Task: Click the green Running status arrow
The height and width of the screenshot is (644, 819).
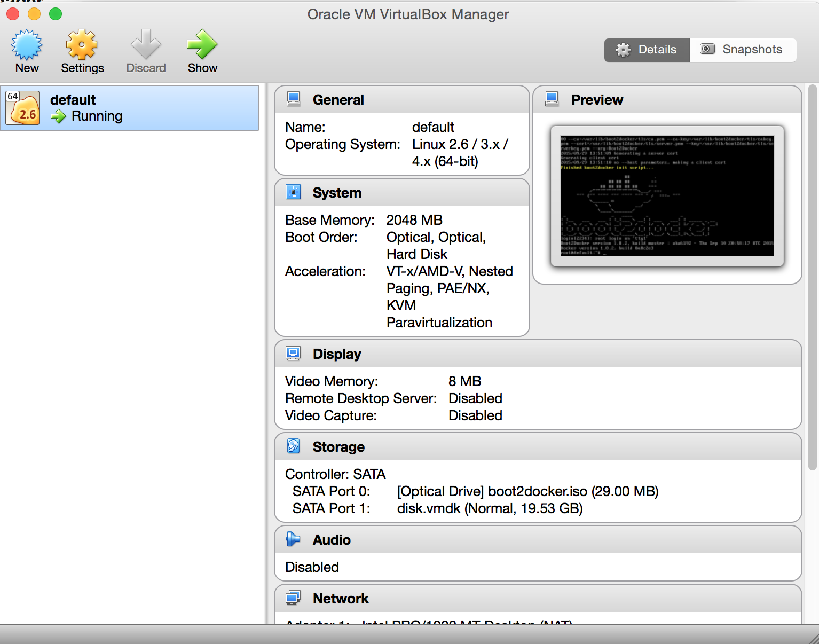Action: click(58, 116)
